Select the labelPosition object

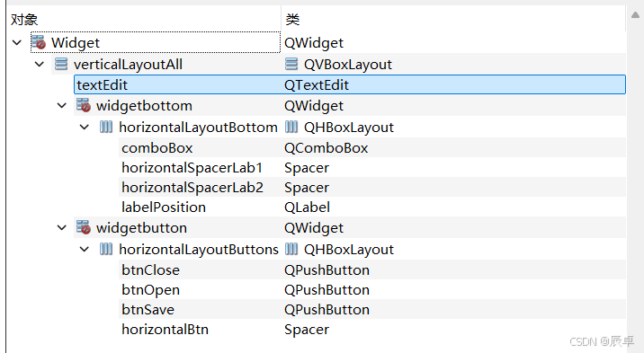point(164,207)
